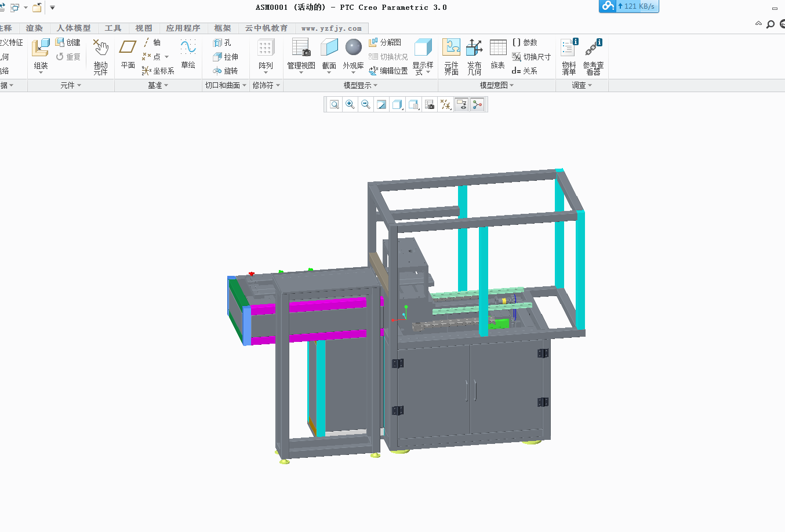Select the datum Point (点) tool
The image size is (785, 532).
coord(152,57)
